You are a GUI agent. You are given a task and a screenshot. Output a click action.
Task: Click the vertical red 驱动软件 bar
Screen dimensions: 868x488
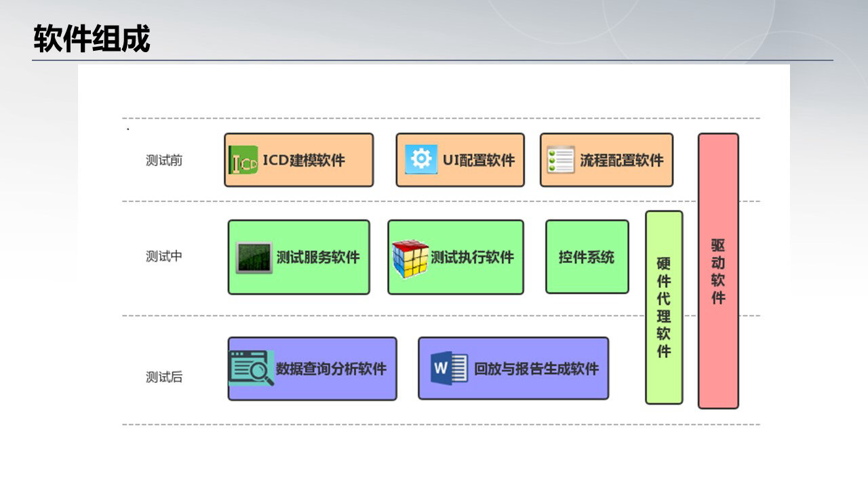pyautogui.click(x=718, y=271)
